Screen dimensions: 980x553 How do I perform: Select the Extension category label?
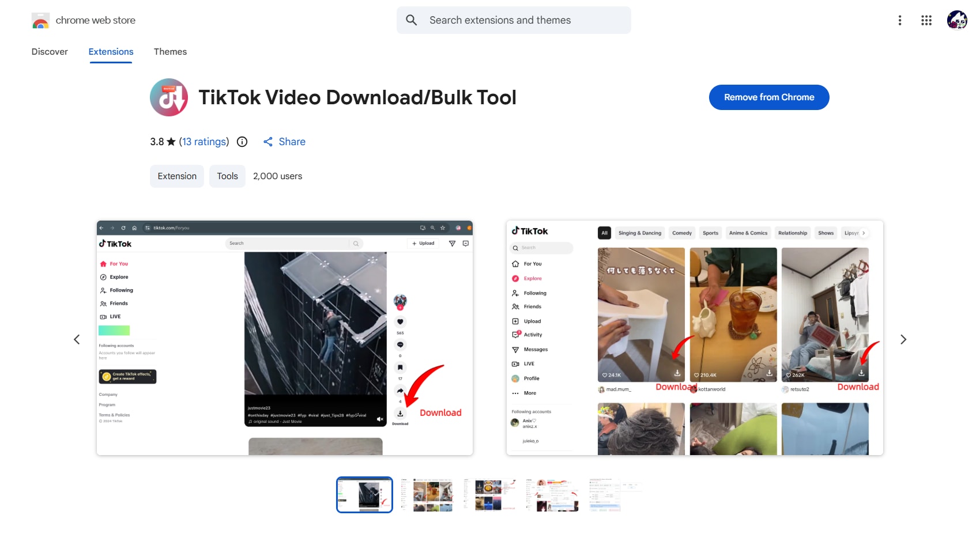tap(176, 176)
